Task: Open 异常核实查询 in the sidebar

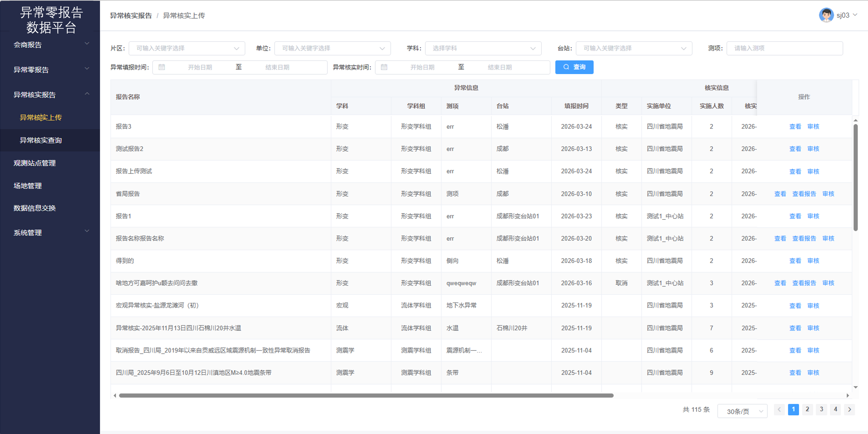Action: pos(41,140)
